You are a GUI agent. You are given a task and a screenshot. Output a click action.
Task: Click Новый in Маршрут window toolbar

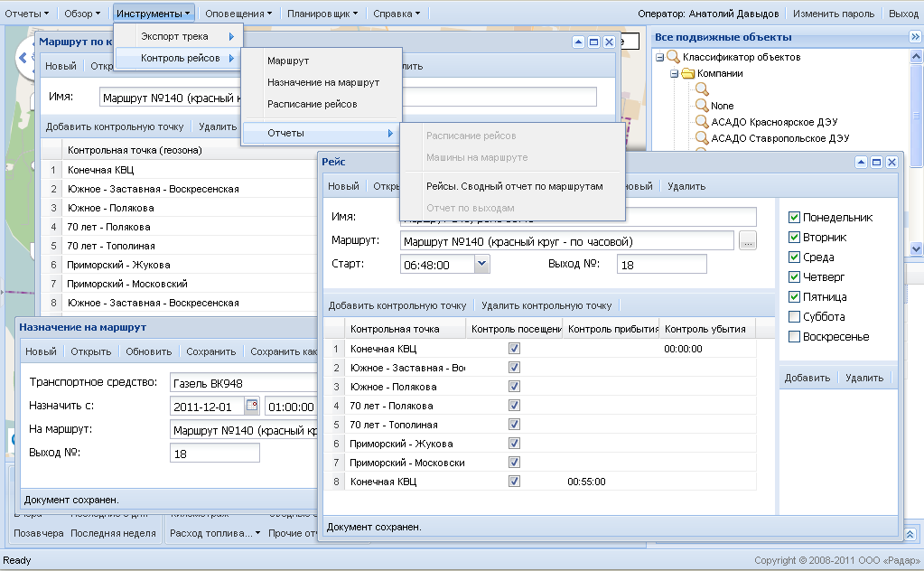(x=61, y=66)
